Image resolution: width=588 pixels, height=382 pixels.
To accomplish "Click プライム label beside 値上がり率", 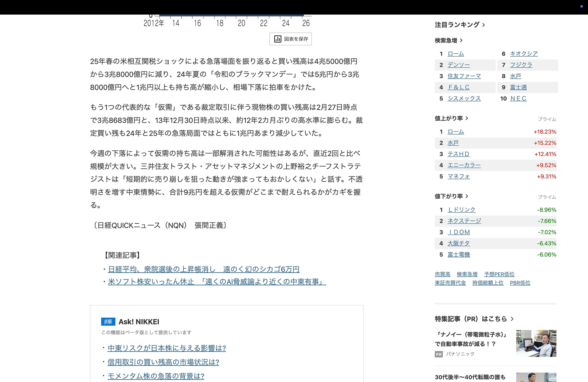I will (547, 119).
